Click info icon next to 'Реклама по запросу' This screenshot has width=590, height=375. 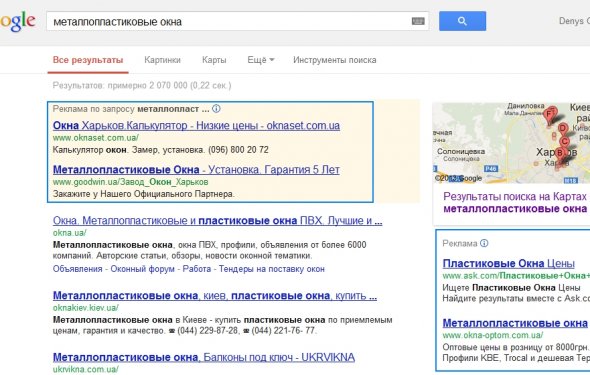coord(216,109)
